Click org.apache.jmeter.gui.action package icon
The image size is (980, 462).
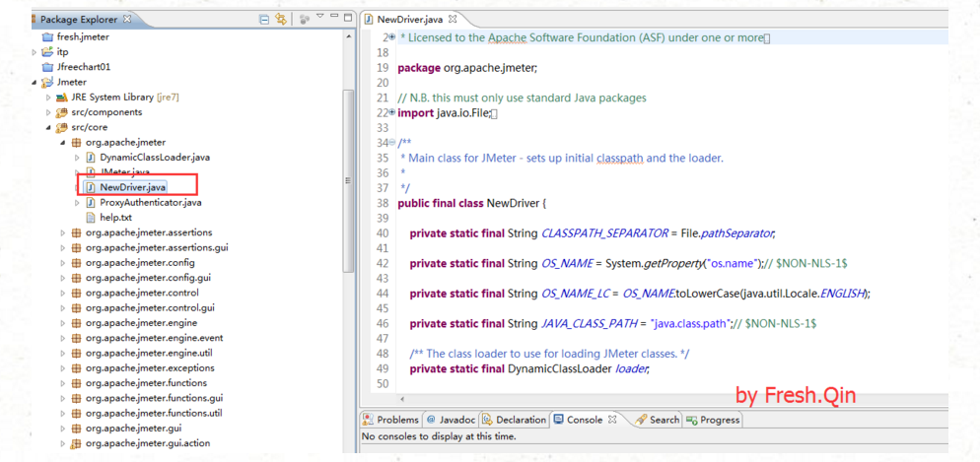pyautogui.click(x=76, y=443)
